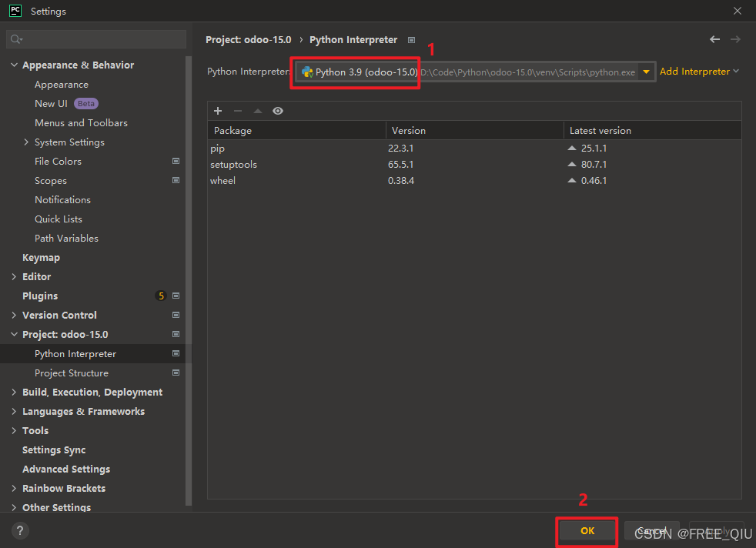Collapse the Project: odoo-15.0 section
Viewport: 756px width, 548px height.
[x=14, y=334]
